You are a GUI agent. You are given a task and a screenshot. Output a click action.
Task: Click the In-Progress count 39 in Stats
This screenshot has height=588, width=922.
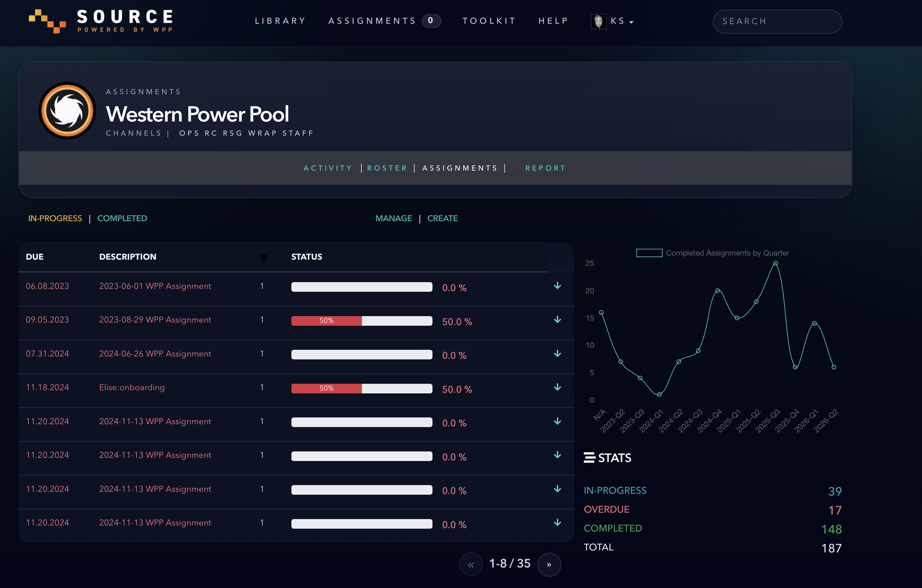point(835,491)
